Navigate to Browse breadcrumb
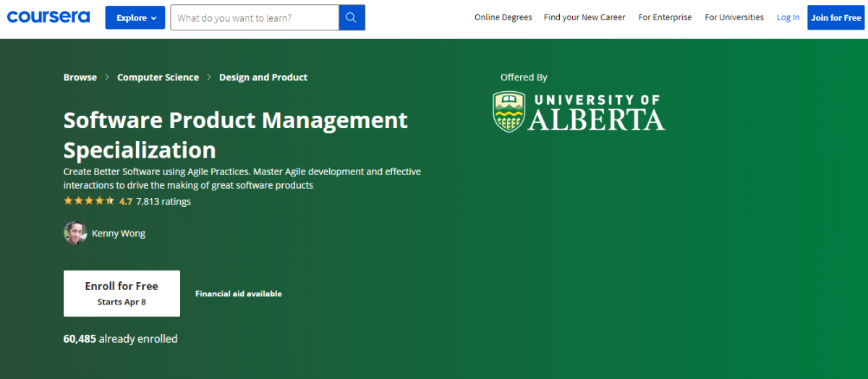Image resolution: width=868 pixels, height=379 pixels. [80, 77]
